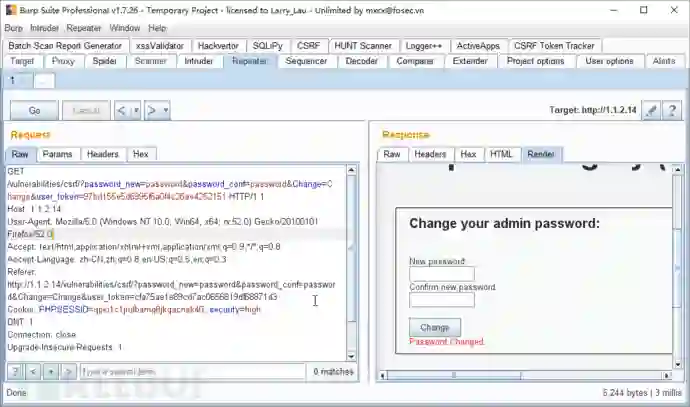Screen dimensions: 690x407
Task: Open back-history dropdown arrow
Action: (x=136, y=110)
